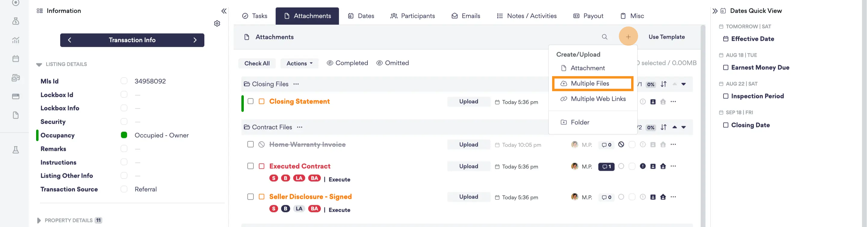Open comments on Home Warranty Invoice
The width and height of the screenshot is (868, 227).
point(606,145)
